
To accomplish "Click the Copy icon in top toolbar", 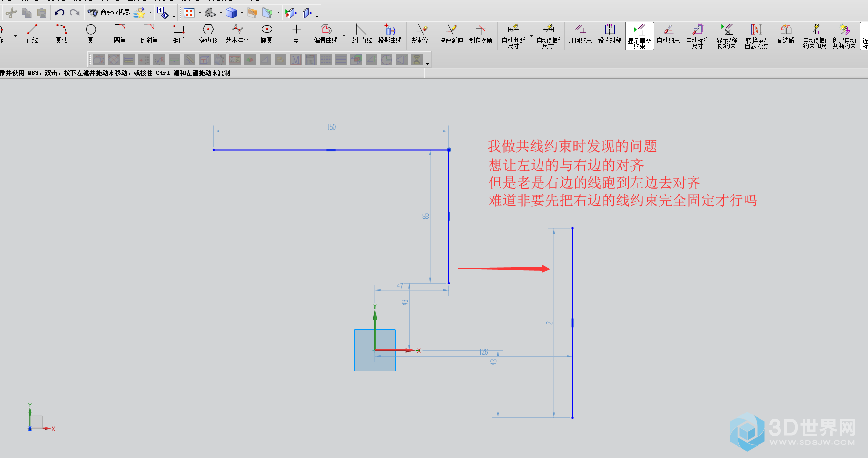I will pyautogui.click(x=26, y=13).
